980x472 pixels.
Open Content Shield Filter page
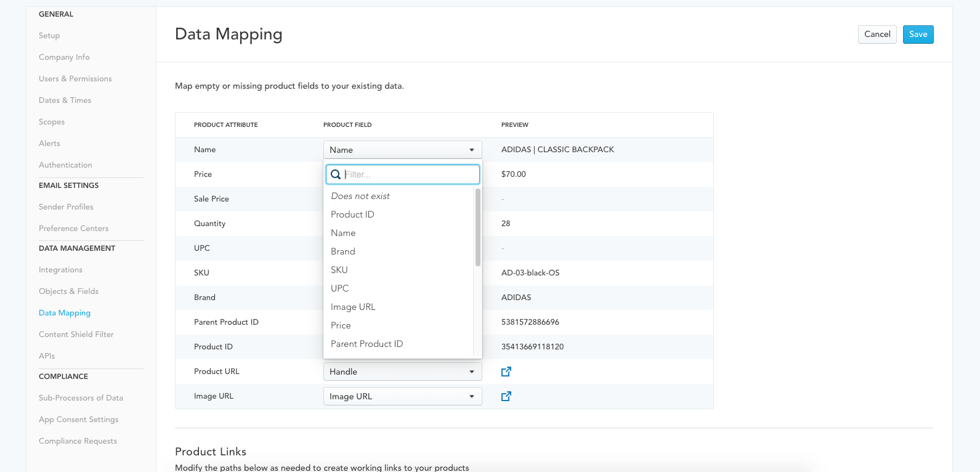coord(76,335)
